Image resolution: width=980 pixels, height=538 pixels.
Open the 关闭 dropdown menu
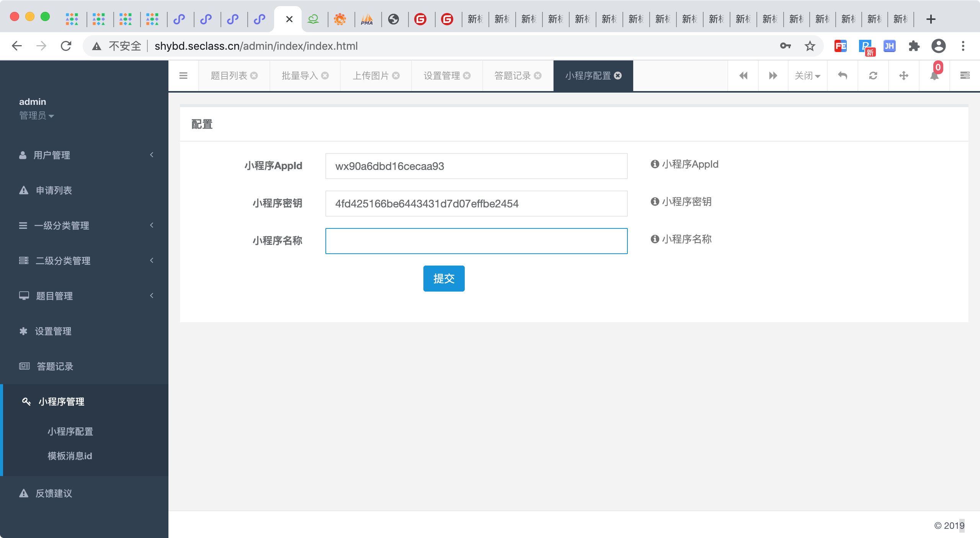pyautogui.click(x=807, y=76)
